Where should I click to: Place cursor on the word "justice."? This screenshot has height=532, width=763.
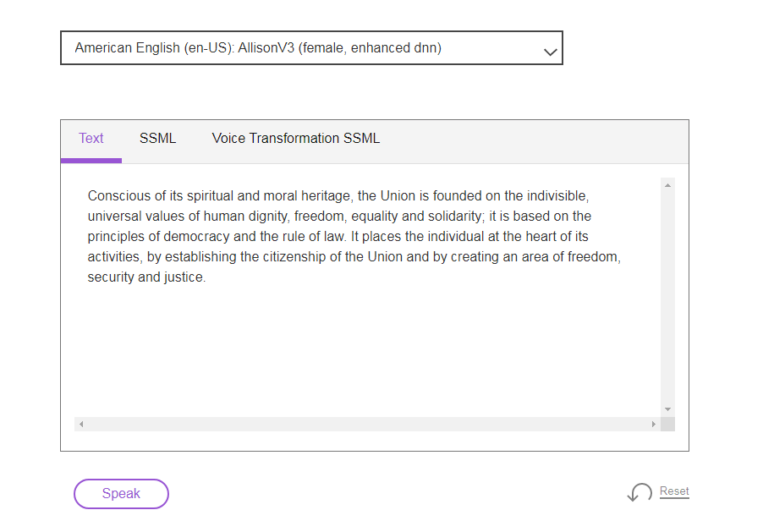coord(185,277)
